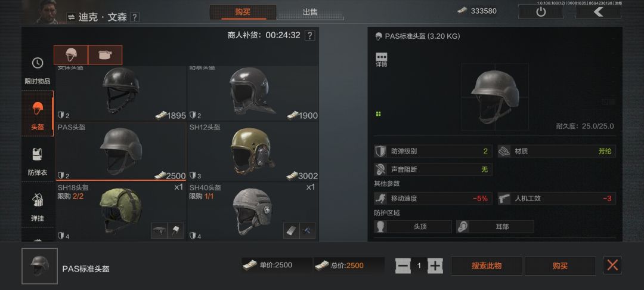Close the purchase bar with X
This screenshot has height=290, width=644.
pyautogui.click(x=612, y=266)
